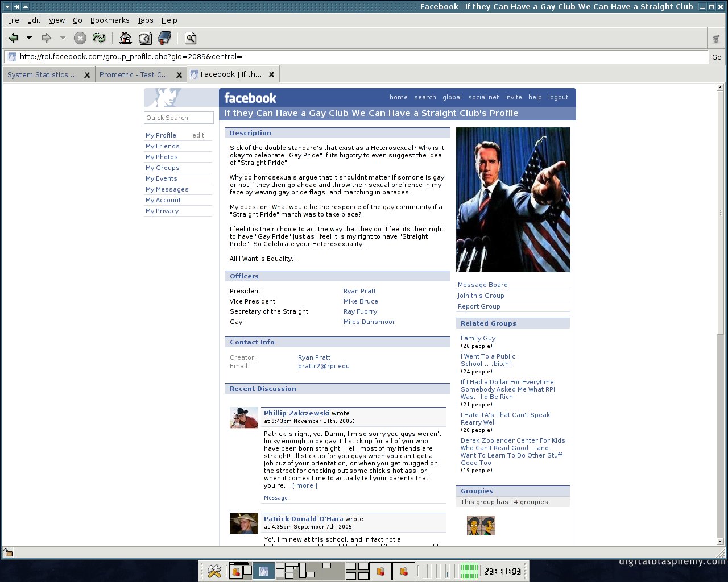Viewport: 728px width, 582px height.
Task: Click the green system monitor graph
Action: [469, 571]
